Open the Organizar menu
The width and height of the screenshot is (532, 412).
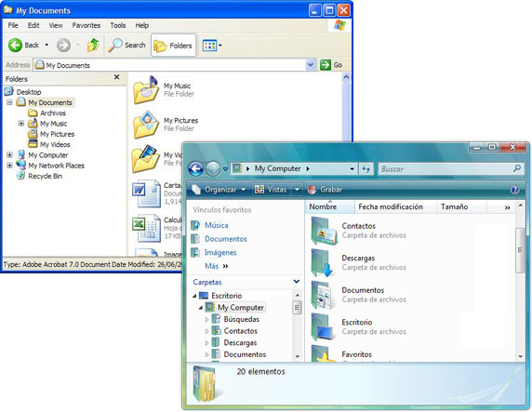[219, 190]
